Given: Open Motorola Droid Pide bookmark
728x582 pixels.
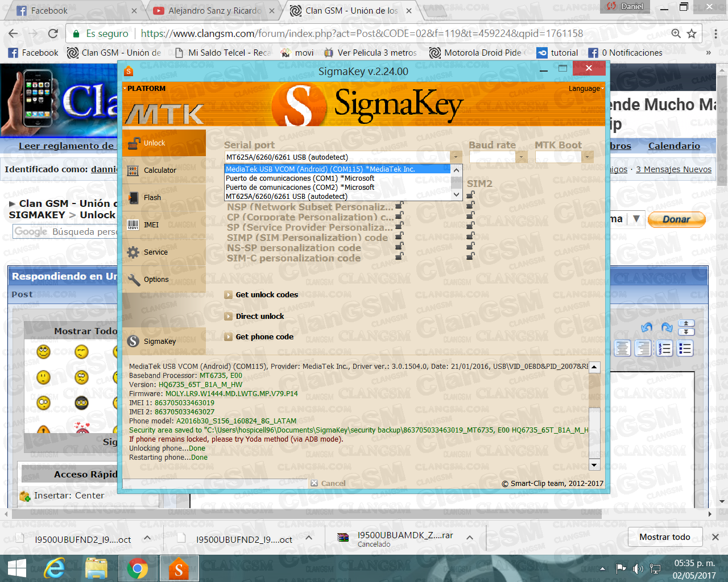Looking at the screenshot, I should [x=477, y=53].
